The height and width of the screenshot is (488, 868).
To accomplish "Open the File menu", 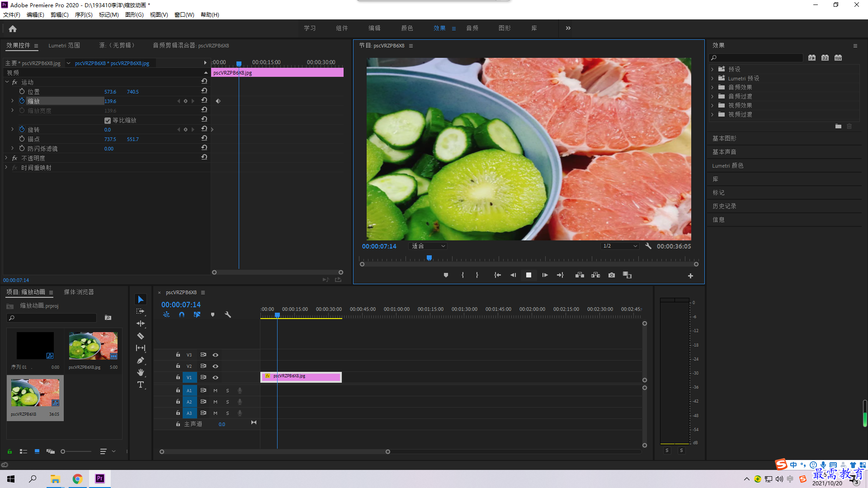I will [12, 15].
